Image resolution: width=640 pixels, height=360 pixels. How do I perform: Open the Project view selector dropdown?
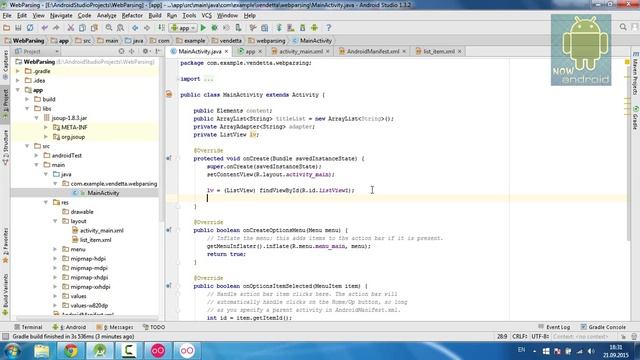[36, 51]
